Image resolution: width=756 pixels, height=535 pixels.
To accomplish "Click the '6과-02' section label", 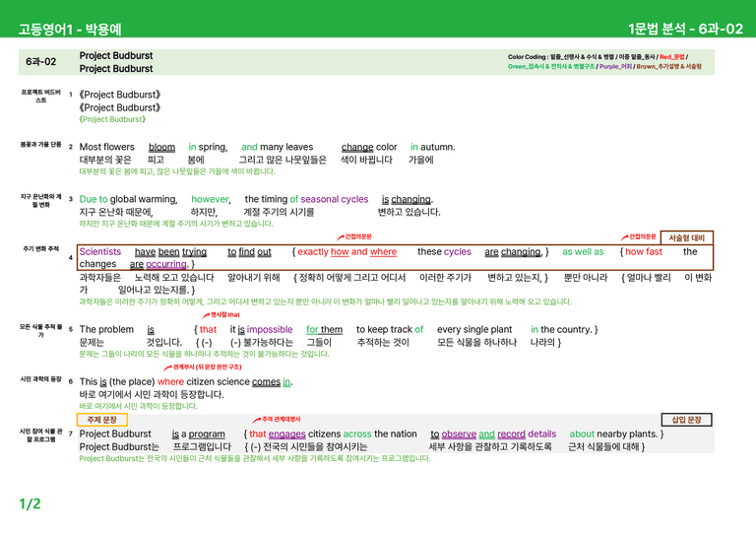I will pos(41,62).
